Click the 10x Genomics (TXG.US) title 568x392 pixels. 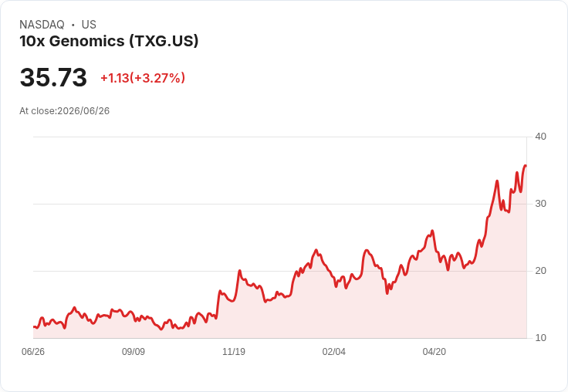click(x=109, y=41)
